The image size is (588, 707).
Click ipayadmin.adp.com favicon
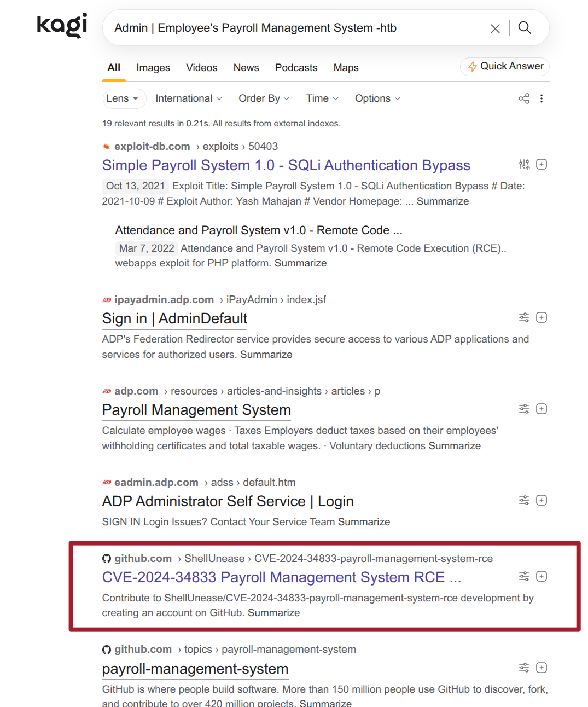[107, 300]
